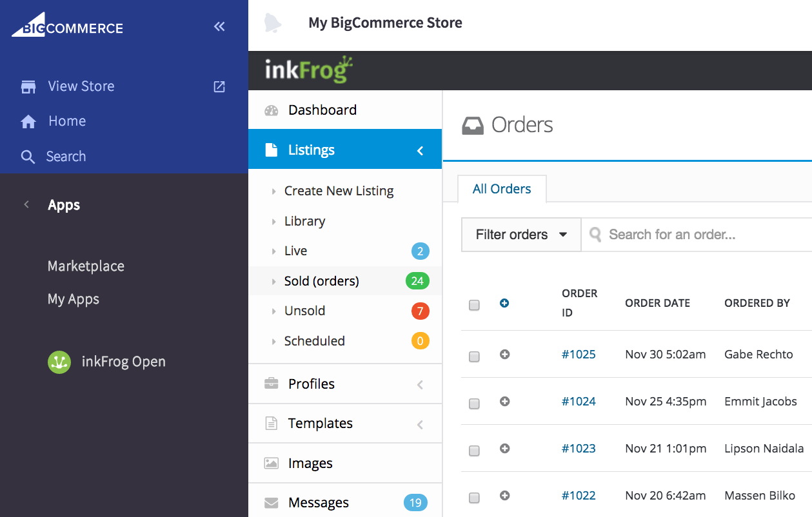The height and width of the screenshot is (517, 812).
Task: Click the Scheduled count badge 0
Action: [x=420, y=341]
